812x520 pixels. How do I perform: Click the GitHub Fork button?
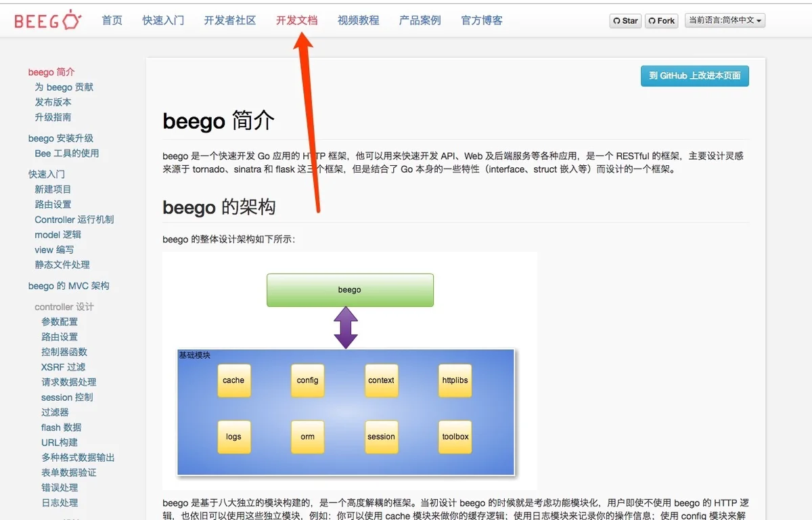pos(661,21)
